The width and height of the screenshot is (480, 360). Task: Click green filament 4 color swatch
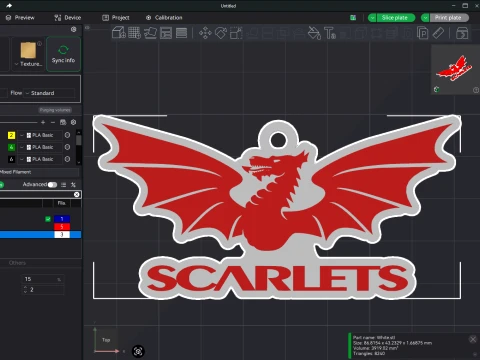(x=11, y=147)
